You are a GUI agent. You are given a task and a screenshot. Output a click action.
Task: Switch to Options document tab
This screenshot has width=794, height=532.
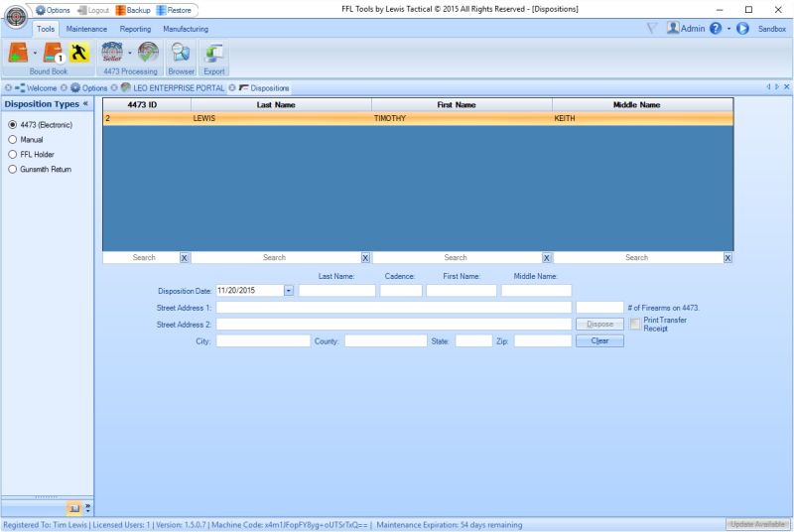[x=89, y=88]
